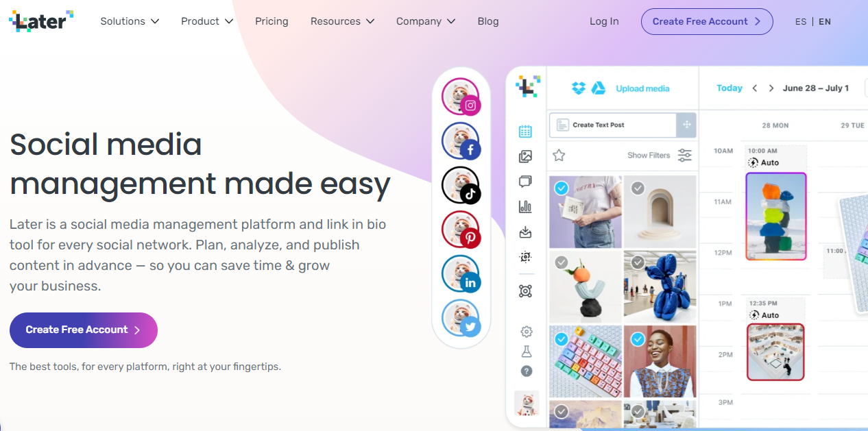Click the gradient Create Free Account button
The image size is (868, 431).
84,330
